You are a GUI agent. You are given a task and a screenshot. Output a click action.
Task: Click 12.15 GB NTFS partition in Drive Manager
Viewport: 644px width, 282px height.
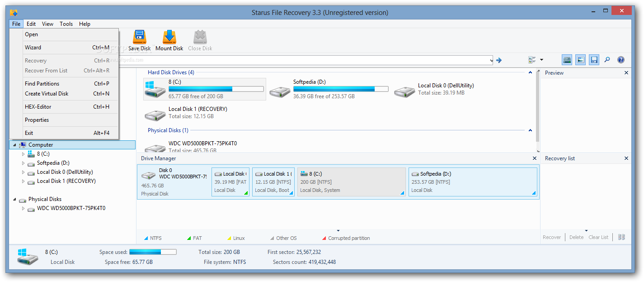273,182
